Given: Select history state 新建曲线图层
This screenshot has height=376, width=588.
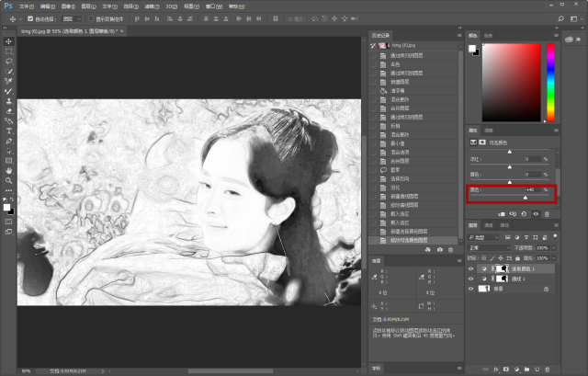Looking at the screenshot, I should click(x=413, y=196).
